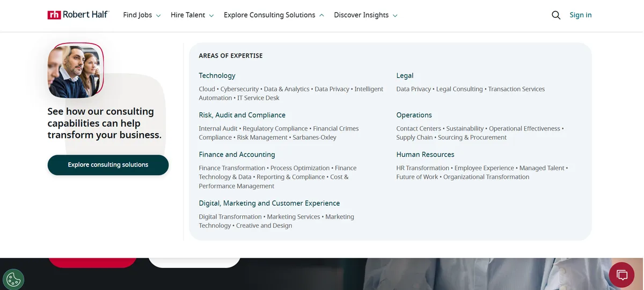Select the Employee Experience link

pos(485,168)
